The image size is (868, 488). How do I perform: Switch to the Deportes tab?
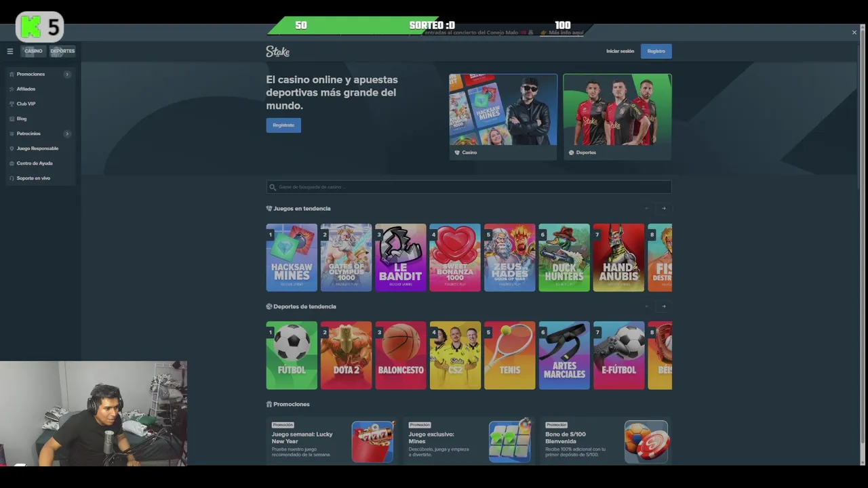click(x=62, y=51)
